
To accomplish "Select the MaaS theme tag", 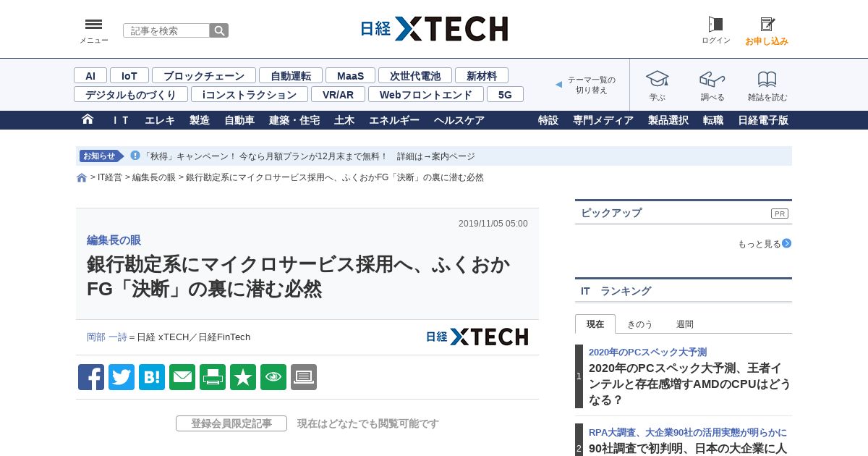I will [x=350, y=75].
